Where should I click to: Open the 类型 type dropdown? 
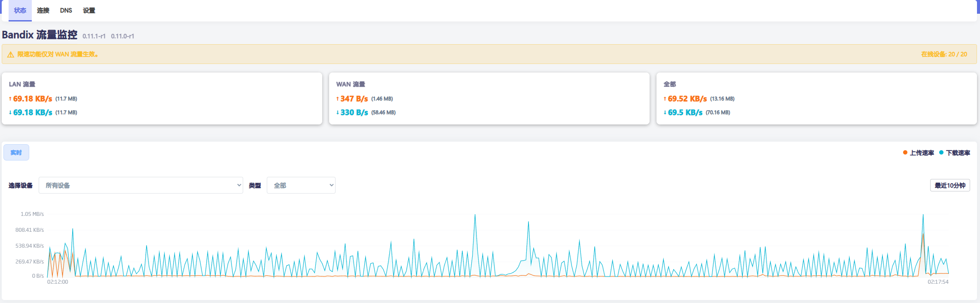coord(301,185)
